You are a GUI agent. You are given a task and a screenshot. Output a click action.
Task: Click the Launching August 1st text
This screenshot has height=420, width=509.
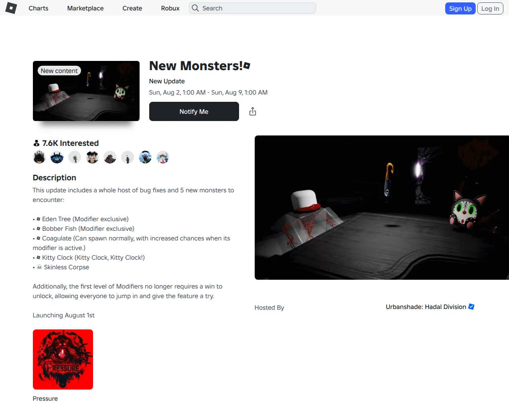coord(64,315)
